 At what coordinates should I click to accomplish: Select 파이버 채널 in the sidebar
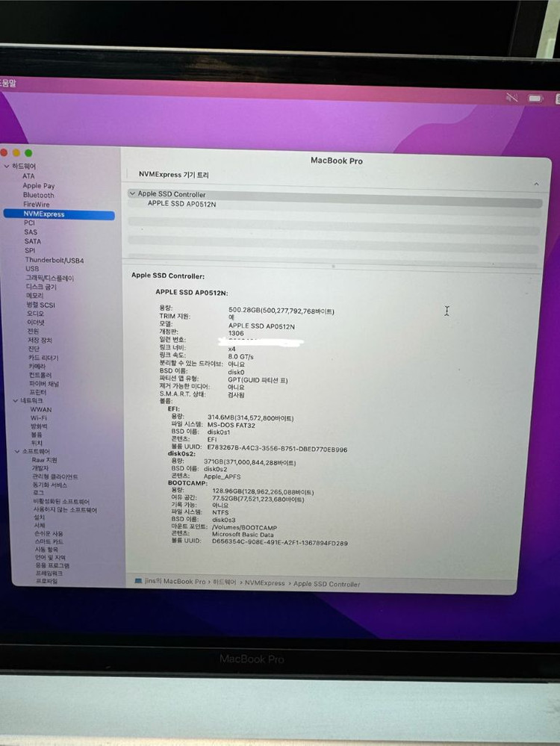click(x=44, y=384)
